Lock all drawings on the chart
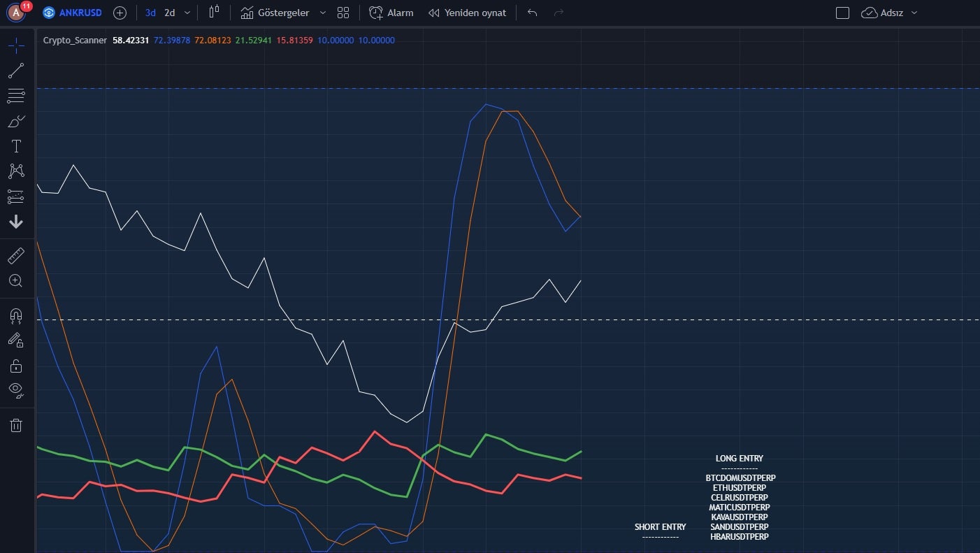Image resolution: width=980 pixels, height=553 pixels. [16, 366]
